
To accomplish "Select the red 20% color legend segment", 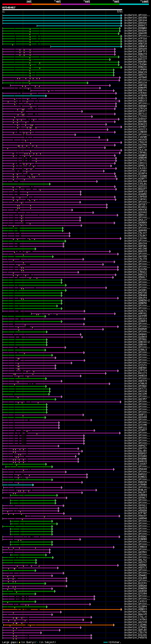I will (x=17, y=4).
